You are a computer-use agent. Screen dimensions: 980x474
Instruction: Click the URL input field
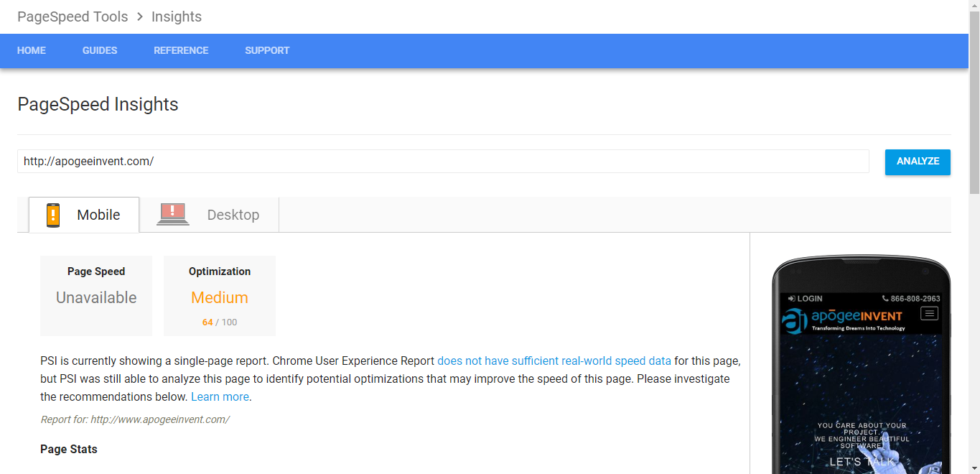pyautogui.click(x=443, y=162)
